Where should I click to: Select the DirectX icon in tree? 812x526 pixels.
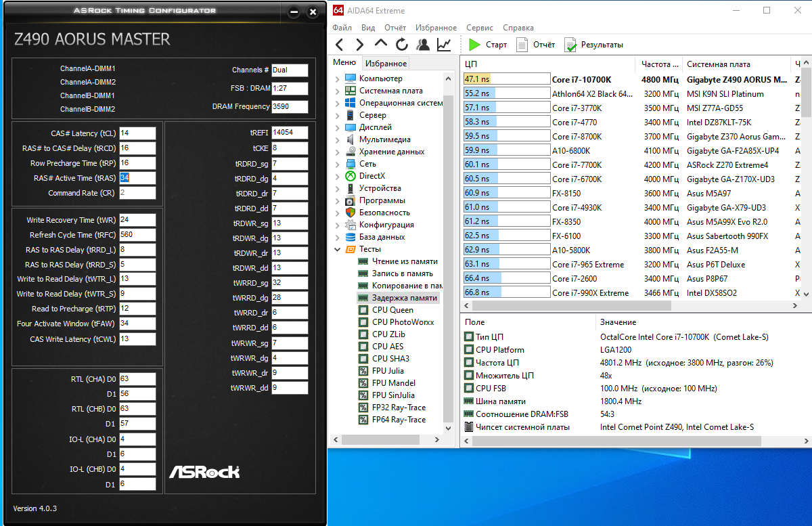click(350, 176)
